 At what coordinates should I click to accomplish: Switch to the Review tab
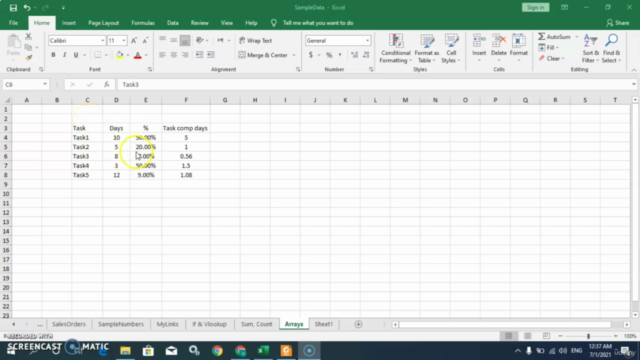point(200,23)
